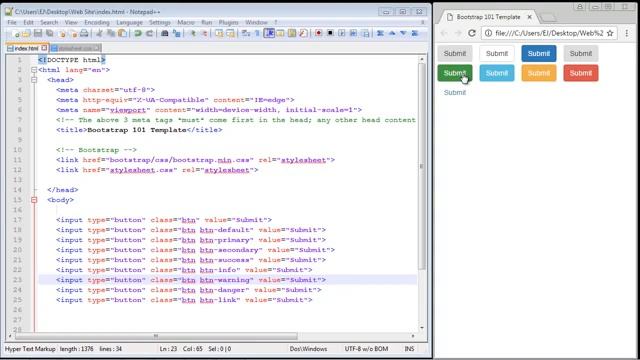Click Save recorded macro icon
Viewport: 640px width, 360px height.
pyautogui.click(x=366, y=33)
